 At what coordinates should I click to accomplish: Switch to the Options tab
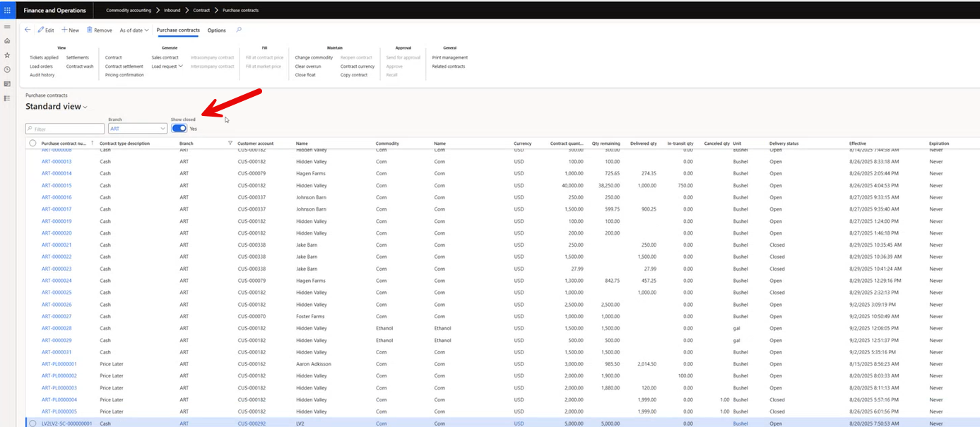tap(216, 30)
